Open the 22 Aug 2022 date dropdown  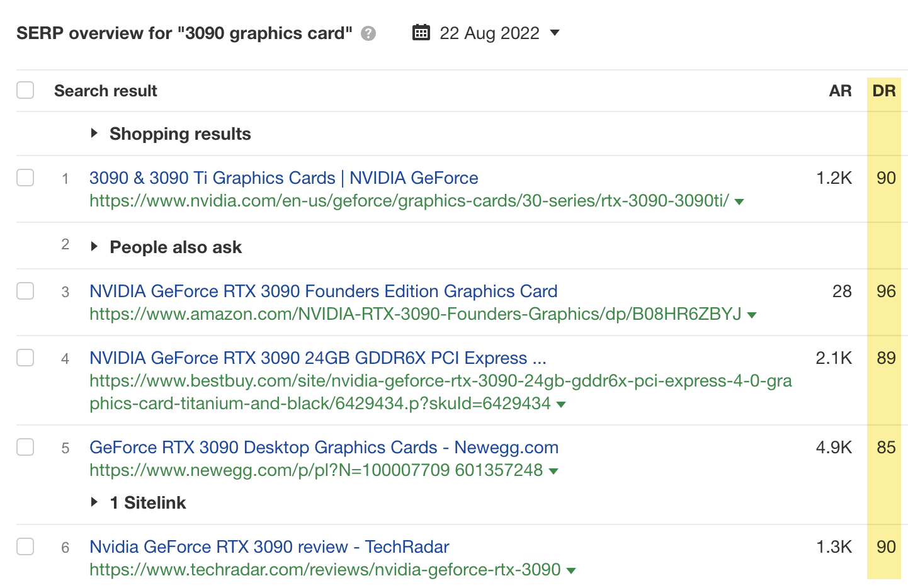point(554,33)
